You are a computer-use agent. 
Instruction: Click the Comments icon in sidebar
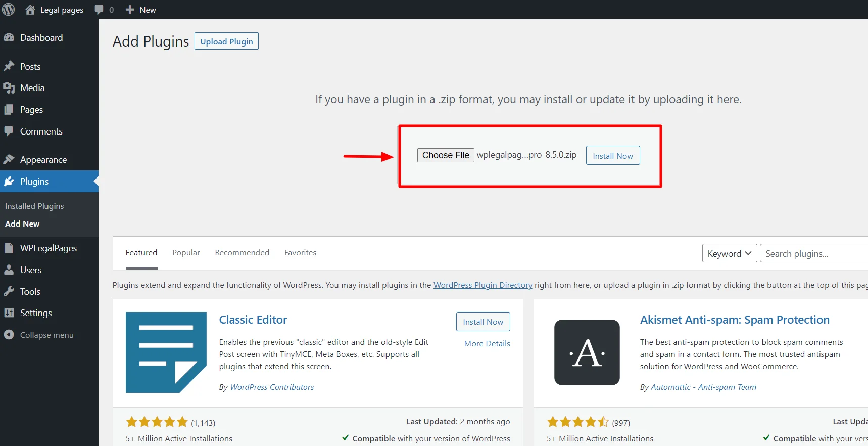click(x=9, y=131)
